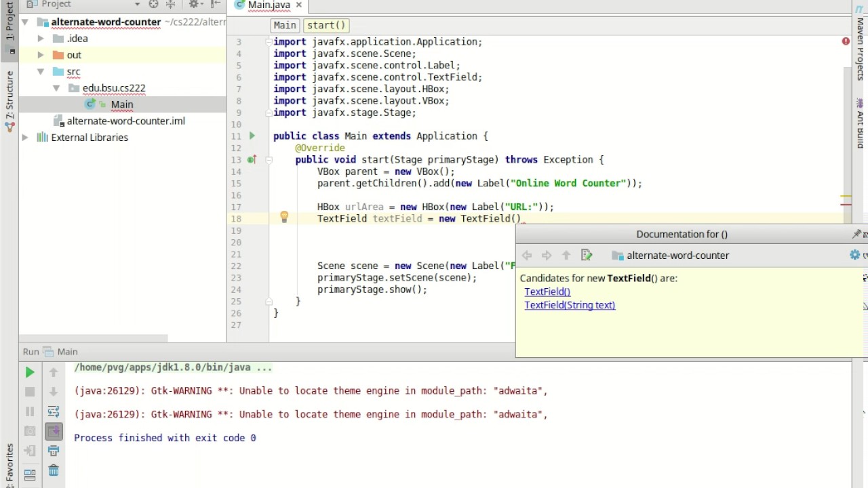The height and width of the screenshot is (488, 868).
Task: Click the down stack trace arrow
Action: coord(54,392)
